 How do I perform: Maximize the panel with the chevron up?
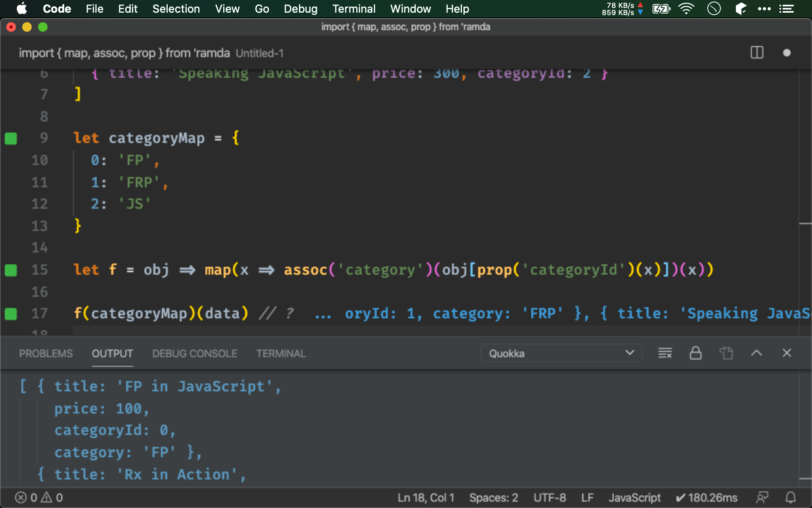pos(756,353)
